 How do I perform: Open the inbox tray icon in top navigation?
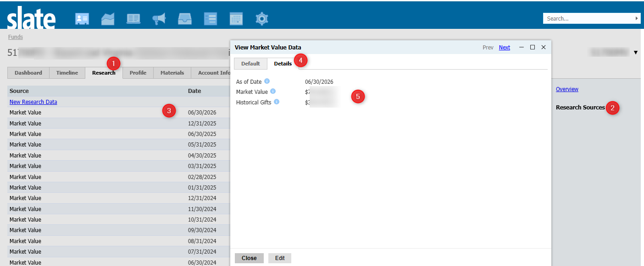pos(185,19)
